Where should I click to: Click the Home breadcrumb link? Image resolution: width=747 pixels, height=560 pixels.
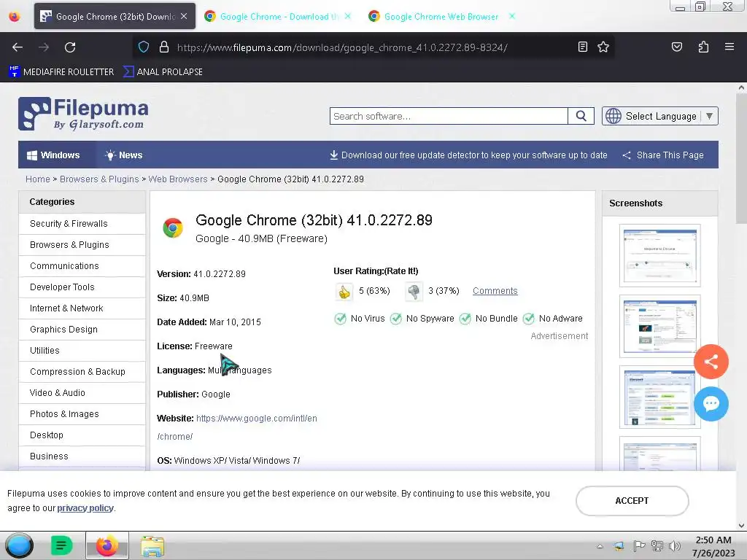pyautogui.click(x=38, y=179)
